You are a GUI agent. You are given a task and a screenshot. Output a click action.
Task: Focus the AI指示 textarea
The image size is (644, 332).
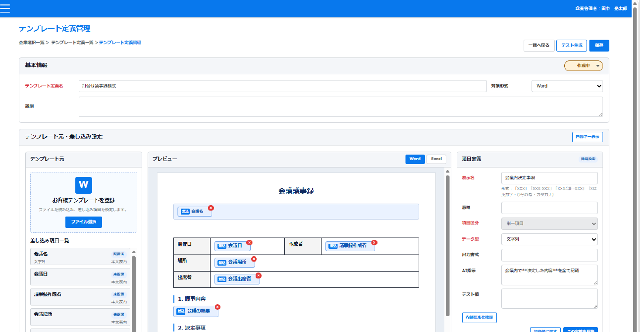click(549, 275)
